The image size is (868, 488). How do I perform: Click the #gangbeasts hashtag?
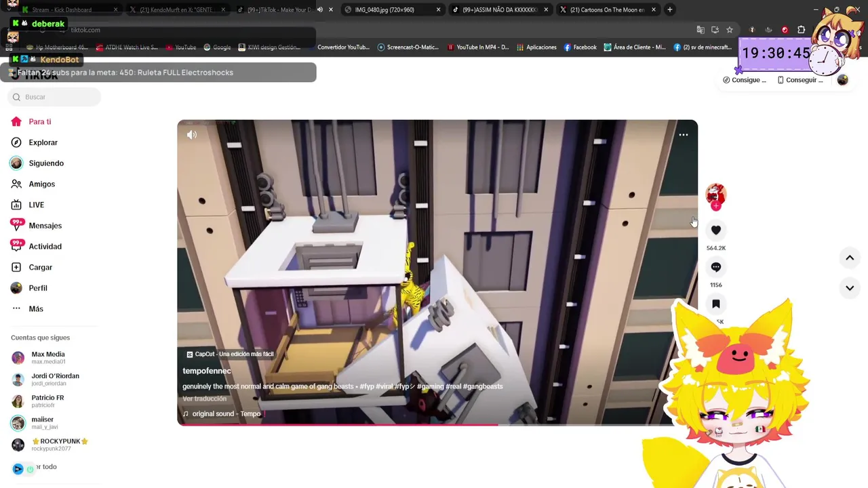(483, 386)
